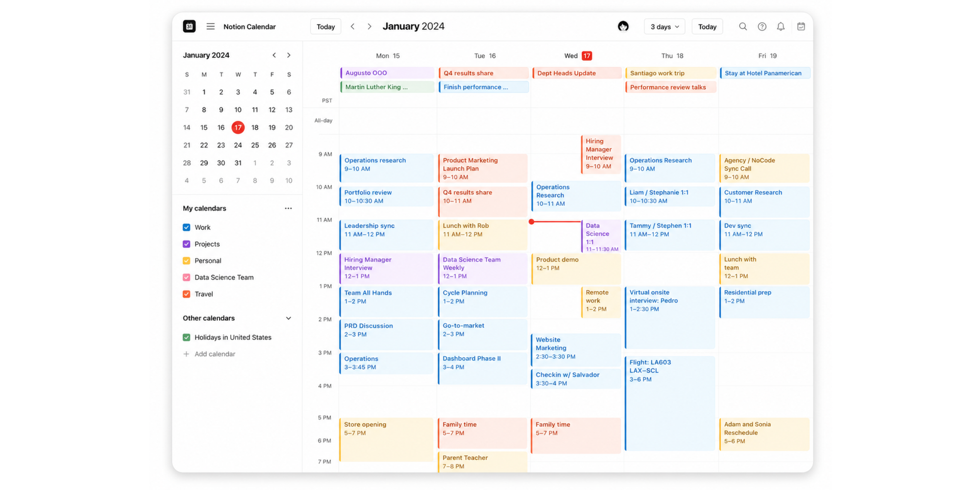This screenshot has width=980, height=490.
Task: Open the Go-to-market event
Action: [483, 334]
